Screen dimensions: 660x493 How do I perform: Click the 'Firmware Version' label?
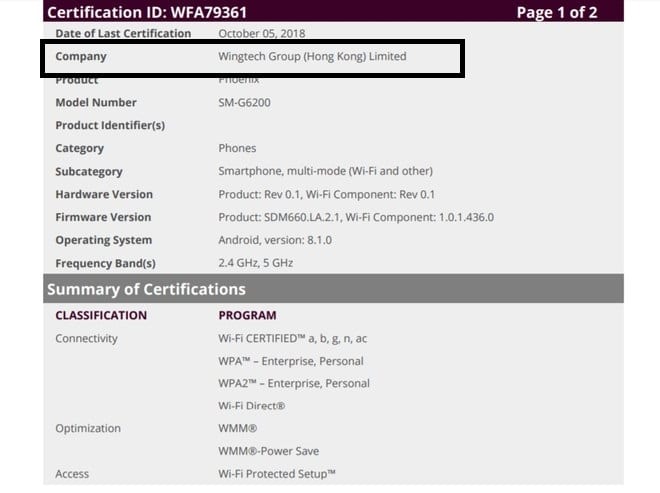pos(103,217)
